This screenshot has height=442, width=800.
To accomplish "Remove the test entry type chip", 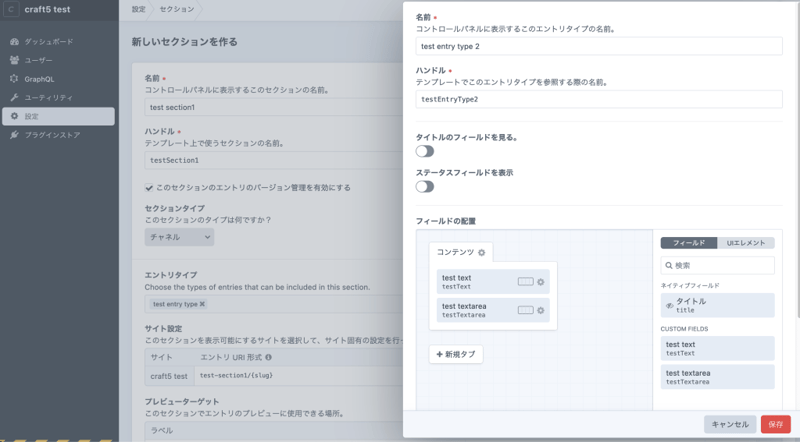I will pyautogui.click(x=203, y=304).
